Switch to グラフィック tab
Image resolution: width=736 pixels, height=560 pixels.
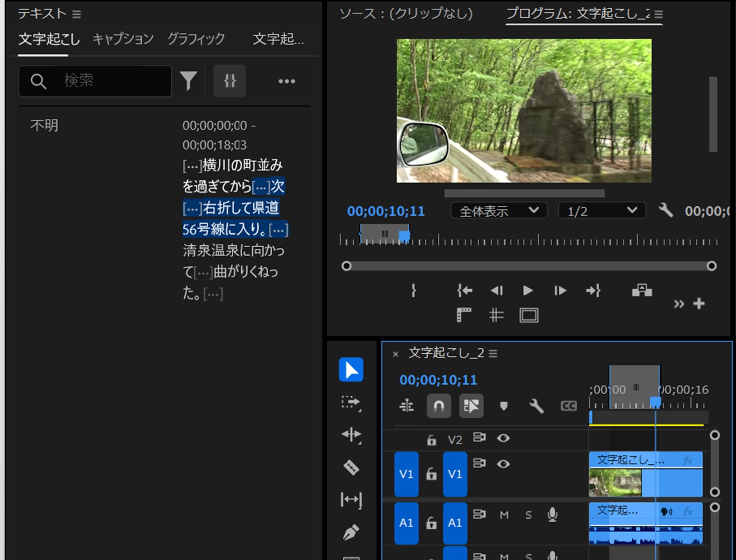click(x=196, y=39)
